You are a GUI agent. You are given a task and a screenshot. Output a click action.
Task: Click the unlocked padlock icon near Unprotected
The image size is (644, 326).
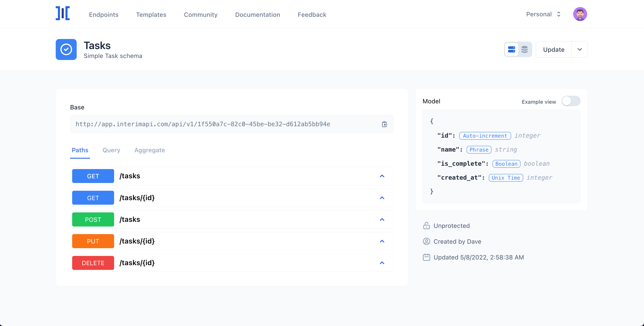426,226
